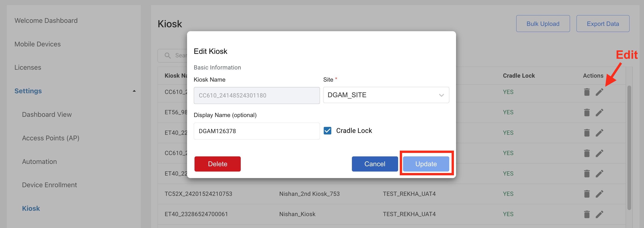Focus the kiosk search box
Viewport: 644px width, 228px height.
pos(173,55)
